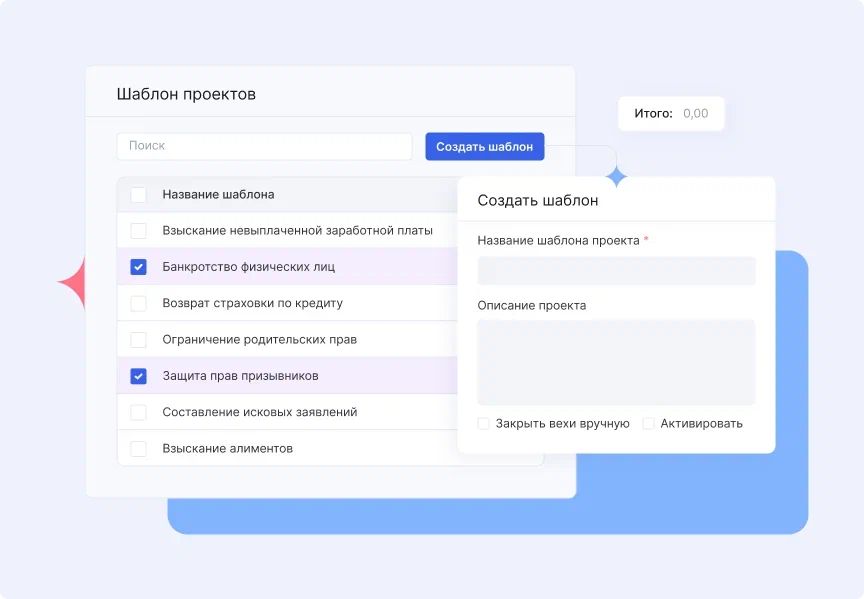The width and height of the screenshot is (864, 599).
Task: Check the select-all checkbox in the header row
Action: [138, 194]
